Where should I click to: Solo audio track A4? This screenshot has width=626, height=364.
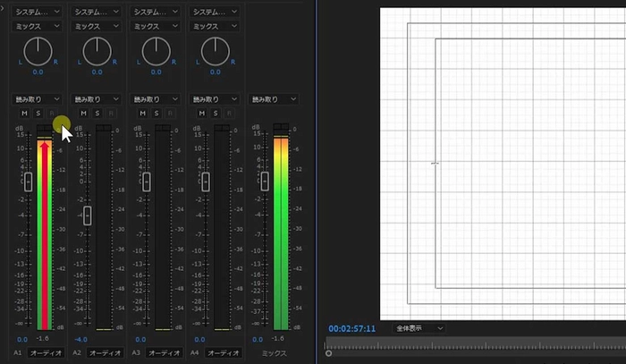tap(216, 114)
